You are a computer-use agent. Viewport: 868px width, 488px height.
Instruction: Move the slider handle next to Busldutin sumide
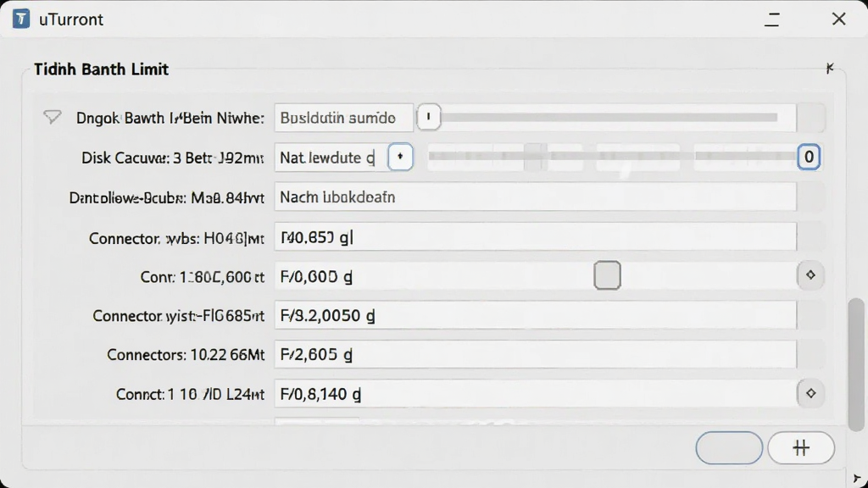(428, 117)
